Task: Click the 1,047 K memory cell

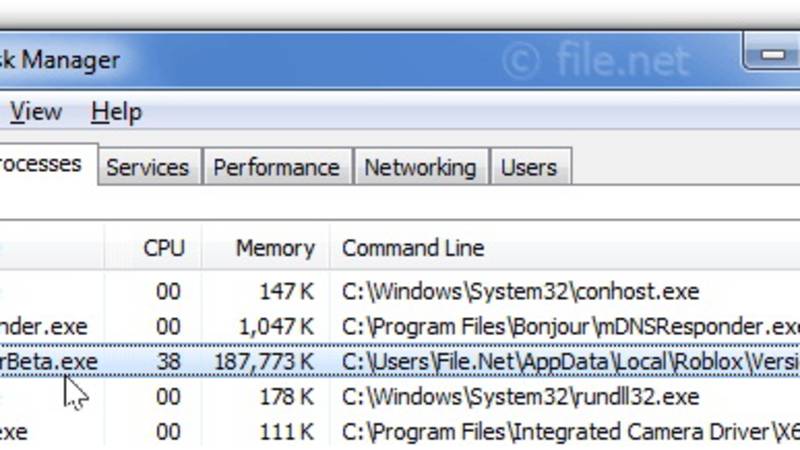Action: [x=277, y=326]
